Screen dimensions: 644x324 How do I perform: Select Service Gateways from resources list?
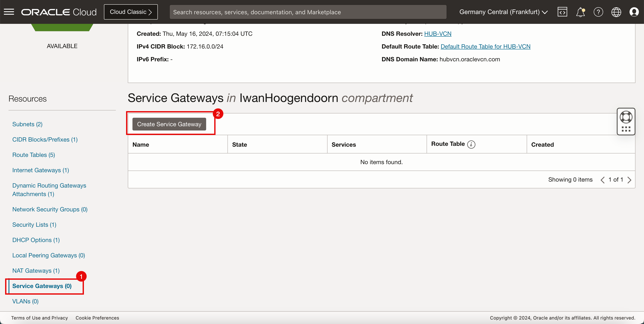(41, 285)
